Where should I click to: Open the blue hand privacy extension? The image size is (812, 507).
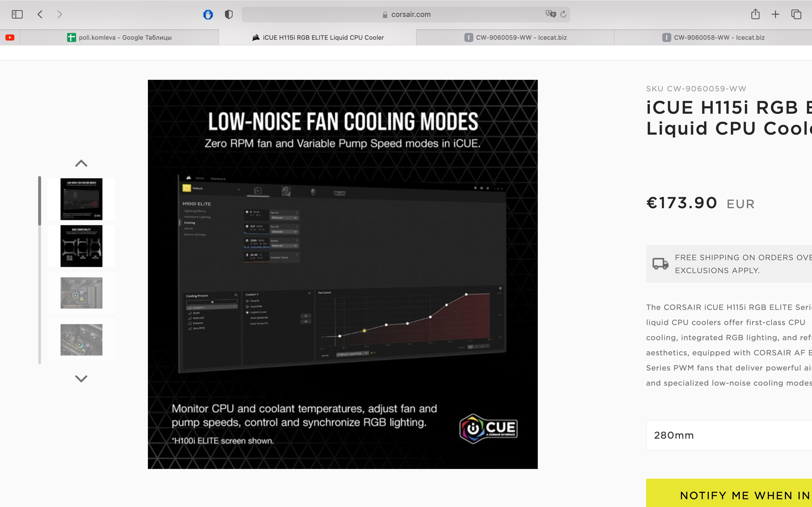click(208, 14)
